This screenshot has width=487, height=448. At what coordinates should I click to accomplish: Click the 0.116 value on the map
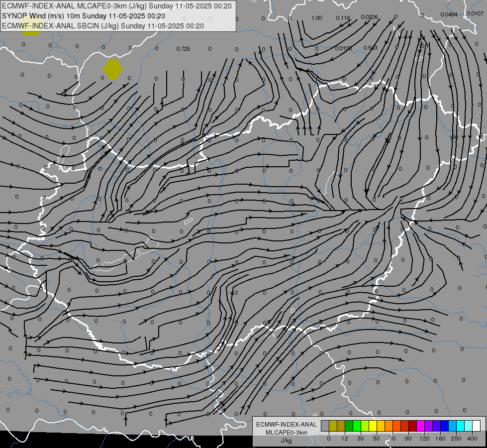pyautogui.click(x=343, y=18)
